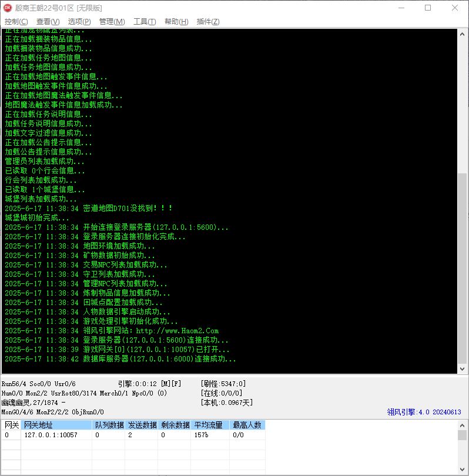
Task: Open the 插件(Z) menu
Action: 208,22
